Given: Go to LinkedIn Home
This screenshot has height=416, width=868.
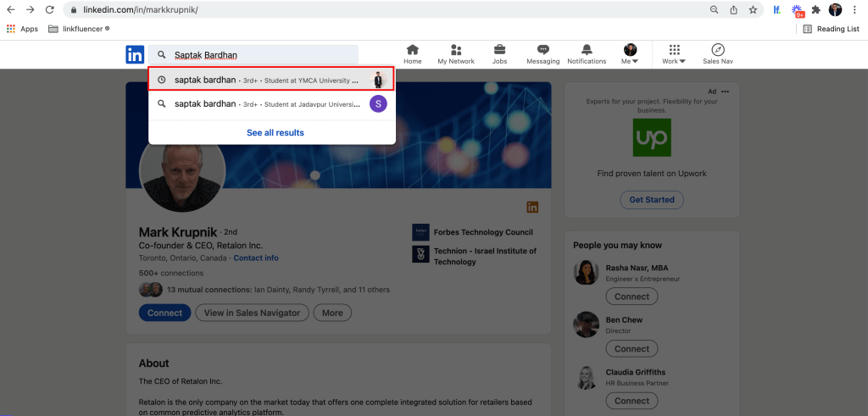Looking at the screenshot, I should [413, 54].
